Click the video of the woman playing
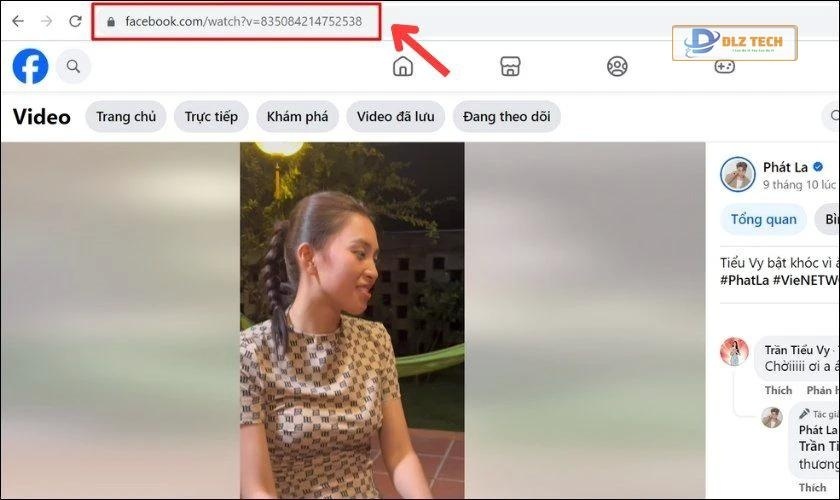The height and width of the screenshot is (500, 840). (x=352, y=320)
